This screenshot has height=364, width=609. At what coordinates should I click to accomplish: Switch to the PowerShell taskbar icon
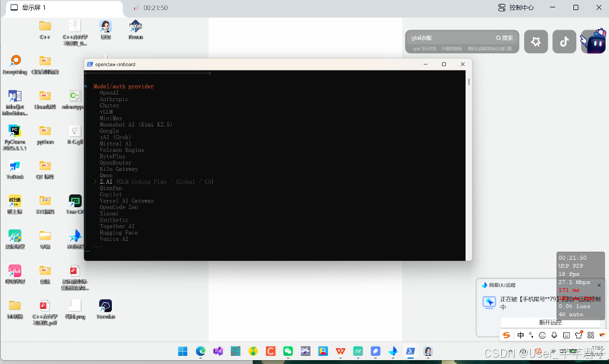tap(410, 351)
